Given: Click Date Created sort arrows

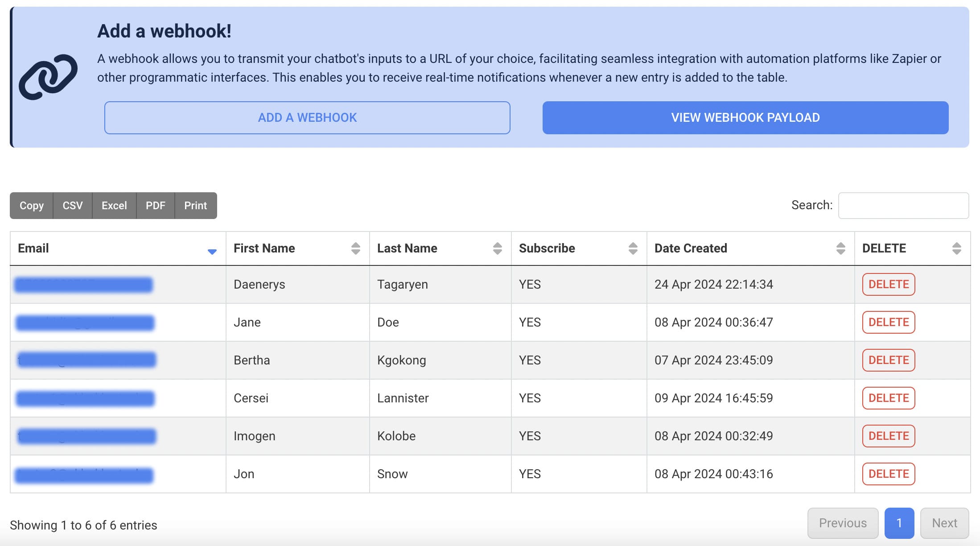Looking at the screenshot, I should 840,248.
